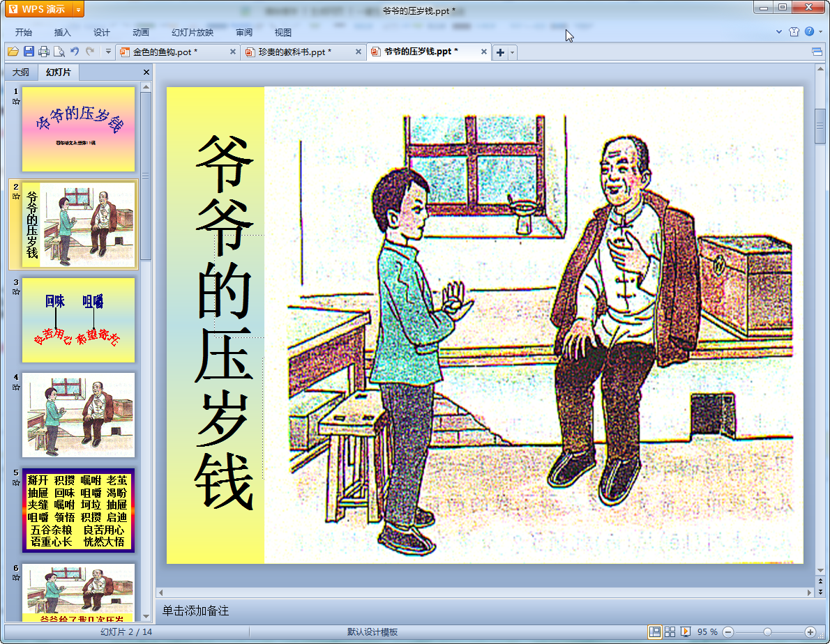Toggle the window arrangement icon beside the tabs
Screen dimensions: 830x644
point(817,52)
